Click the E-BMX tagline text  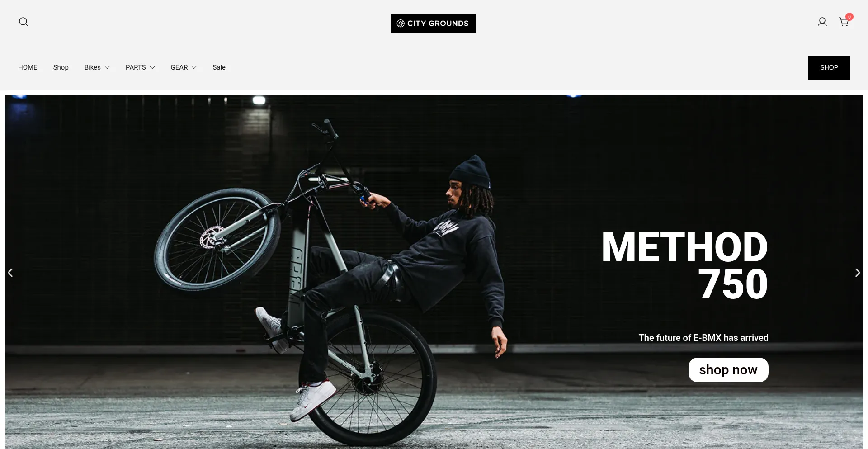703,338
